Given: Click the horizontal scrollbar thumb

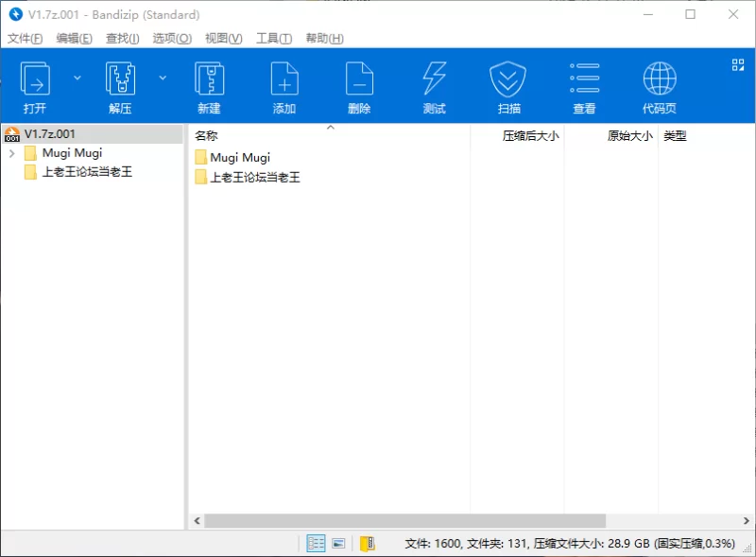Looking at the screenshot, I should click(405, 521).
